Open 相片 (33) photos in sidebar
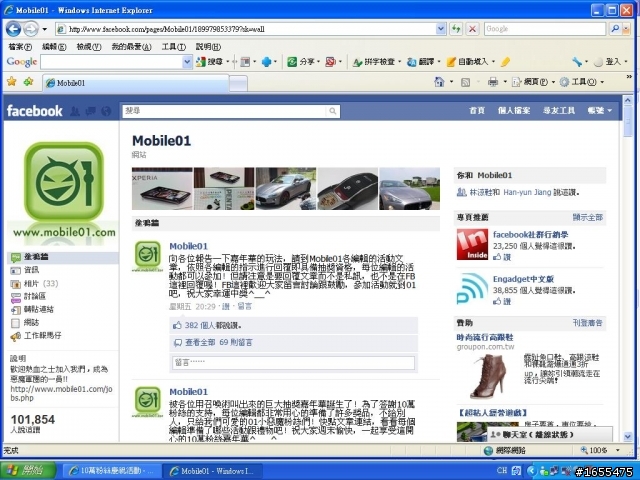Screen dimensions: 640x480 [x=41, y=283]
